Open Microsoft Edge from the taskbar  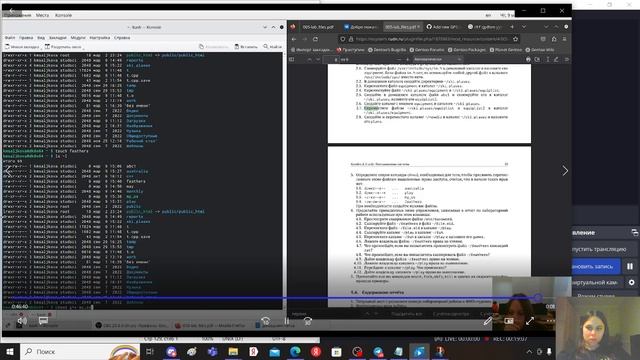point(295,351)
